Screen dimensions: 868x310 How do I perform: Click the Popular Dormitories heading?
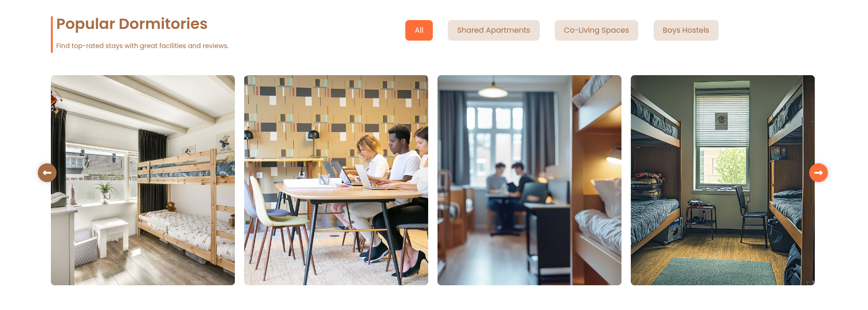point(132,24)
